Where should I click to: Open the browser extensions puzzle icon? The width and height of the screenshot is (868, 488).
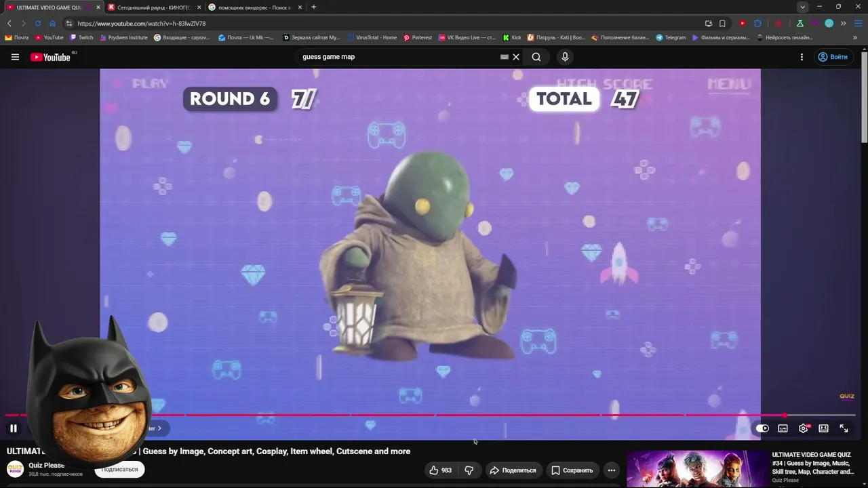pyautogui.click(x=758, y=23)
